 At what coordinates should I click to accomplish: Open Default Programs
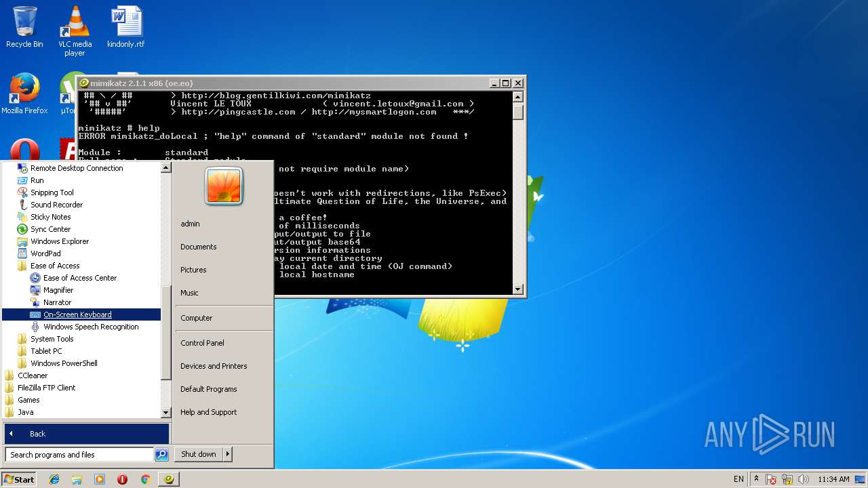coord(208,389)
